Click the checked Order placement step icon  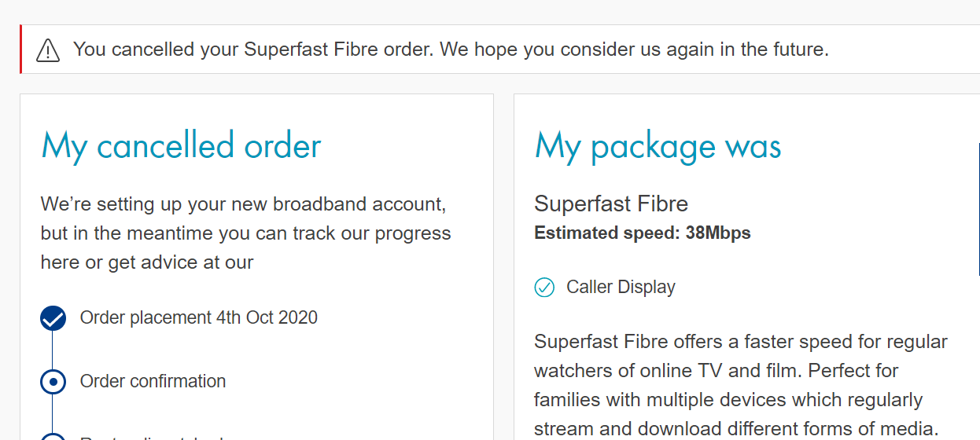point(53,318)
